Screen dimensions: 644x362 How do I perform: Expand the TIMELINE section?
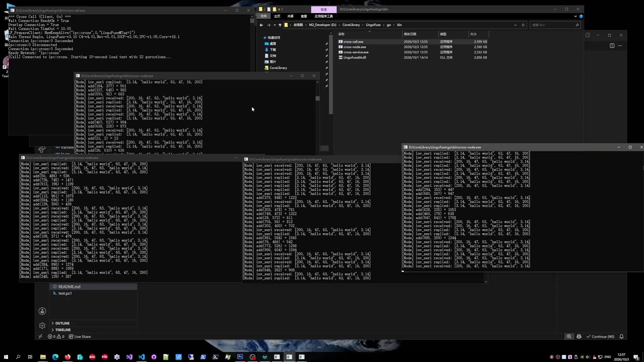94,330
